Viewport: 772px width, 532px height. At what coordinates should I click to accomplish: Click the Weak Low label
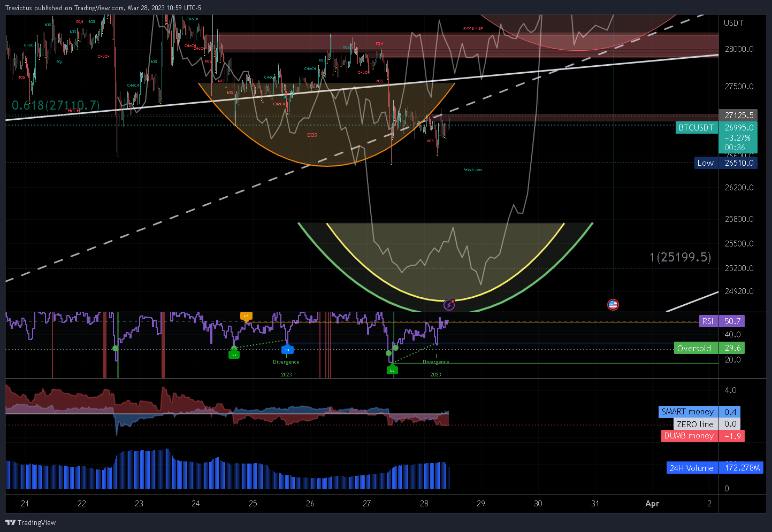click(x=473, y=170)
